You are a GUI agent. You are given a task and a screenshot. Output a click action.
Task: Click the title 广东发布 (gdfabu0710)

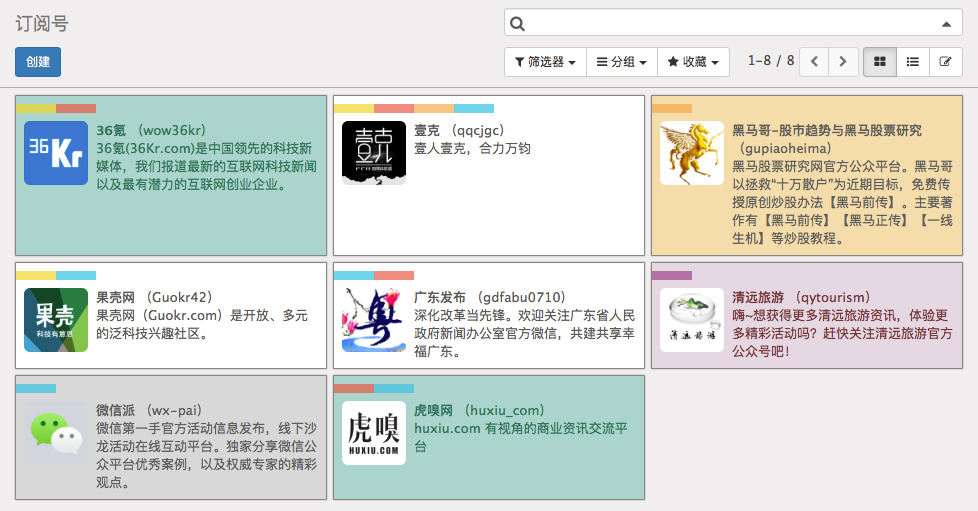point(490,298)
